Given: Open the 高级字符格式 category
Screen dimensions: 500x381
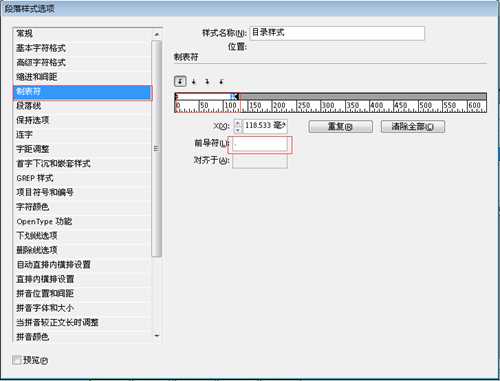Looking at the screenshot, I should pos(82,62).
